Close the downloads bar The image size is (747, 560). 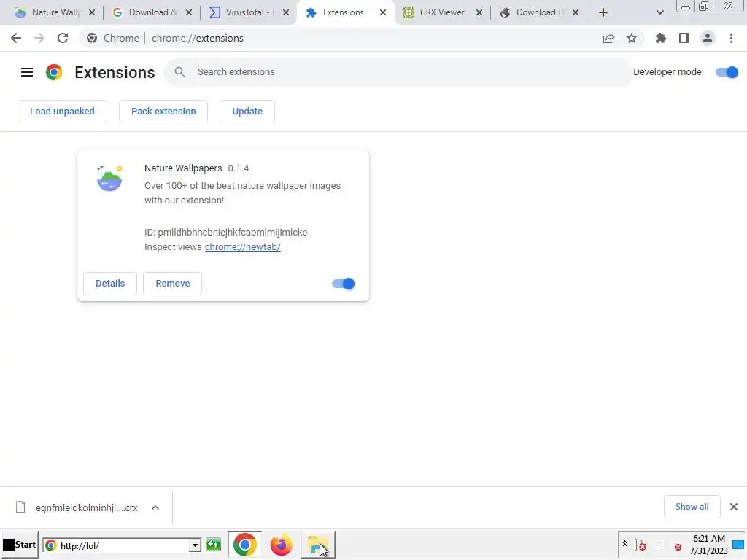[x=734, y=507]
